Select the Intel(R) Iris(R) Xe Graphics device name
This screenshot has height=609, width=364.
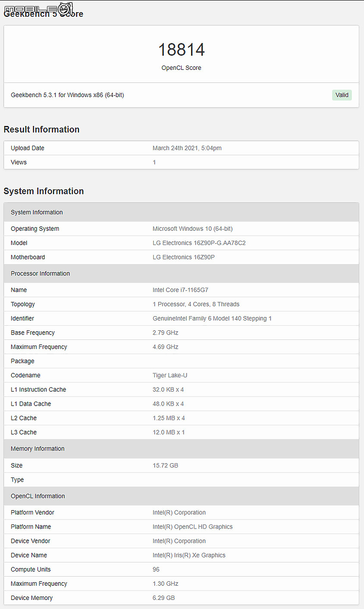click(189, 555)
